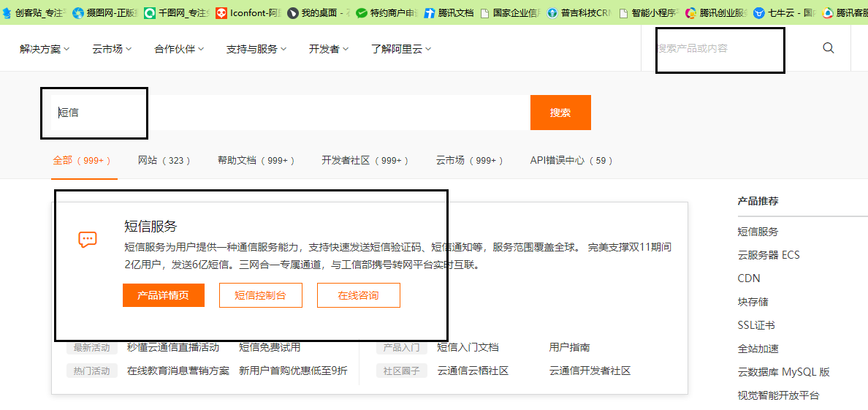Switch to the 网站 (323) tab
Viewport: 868px width, 410px height.
coord(164,160)
